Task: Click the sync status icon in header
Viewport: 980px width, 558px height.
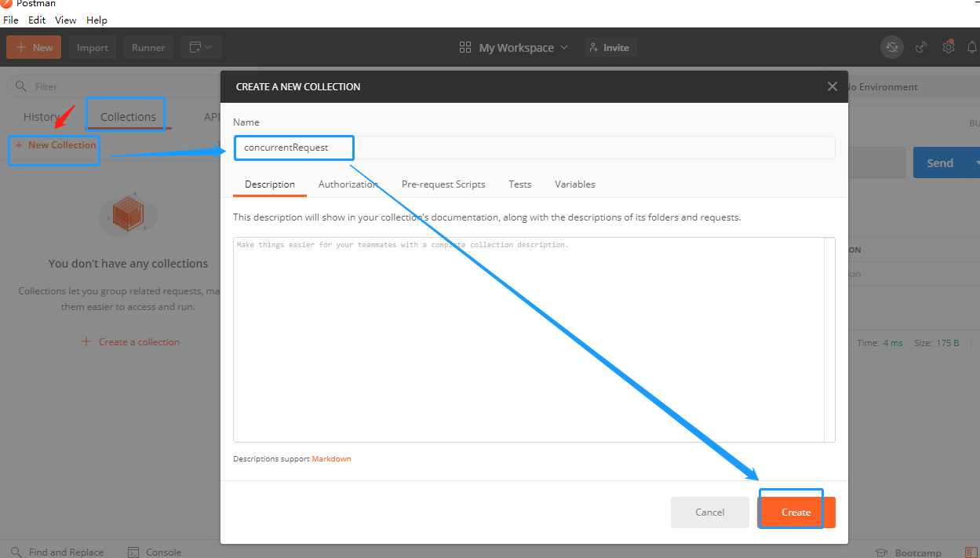Action: [891, 47]
